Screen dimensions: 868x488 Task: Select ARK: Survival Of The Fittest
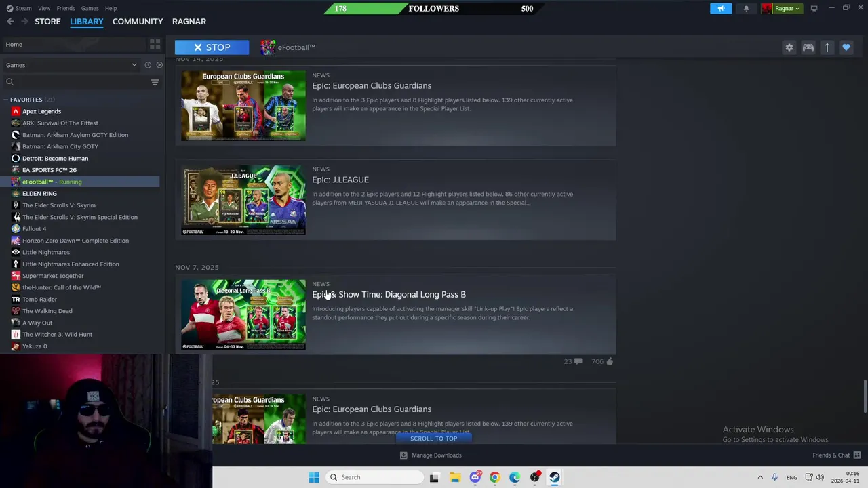point(60,123)
